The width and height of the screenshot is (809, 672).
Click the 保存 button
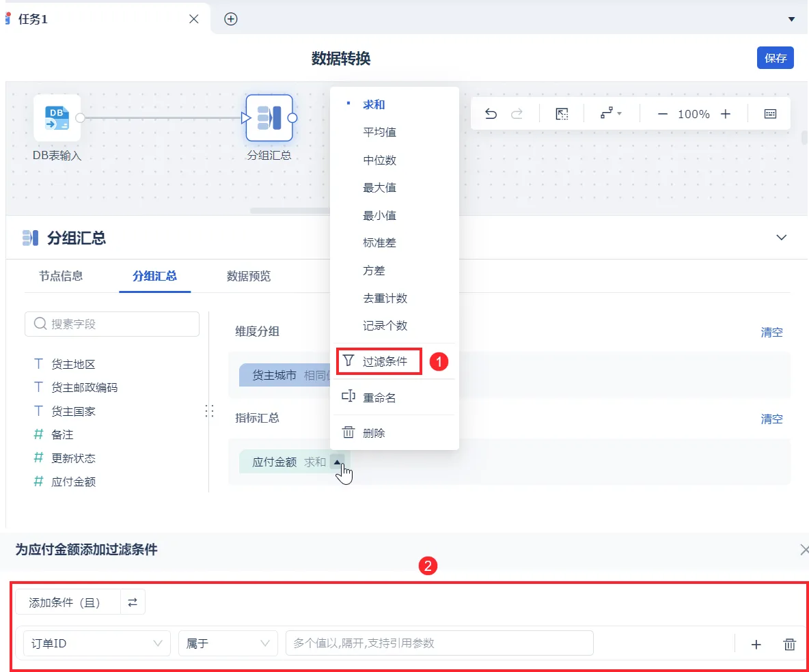[775, 58]
